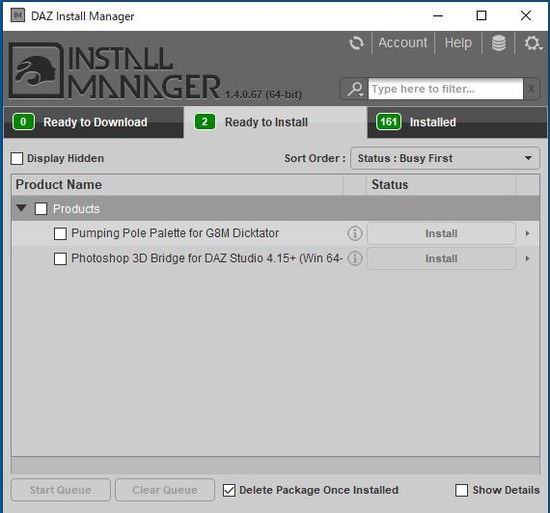
Task: Close the DAZ Install Manager window
Action: pos(525,15)
